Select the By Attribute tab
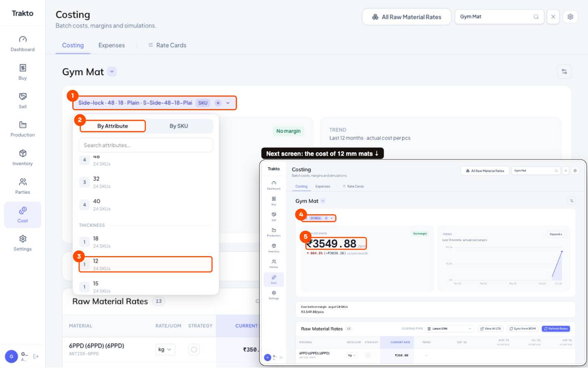Screen dimensions: 588x368 pyautogui.click(x=112, y=126)
